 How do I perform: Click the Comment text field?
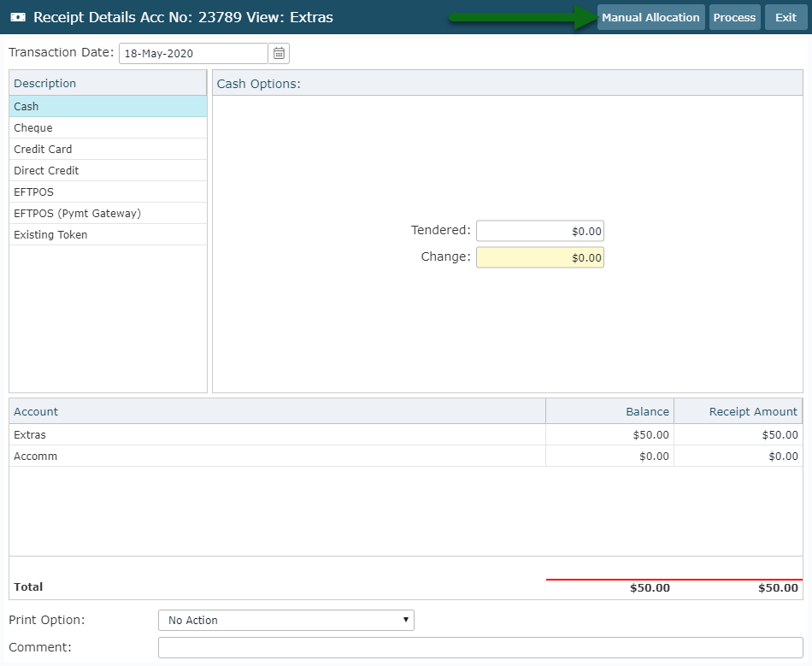click(480, 648)
